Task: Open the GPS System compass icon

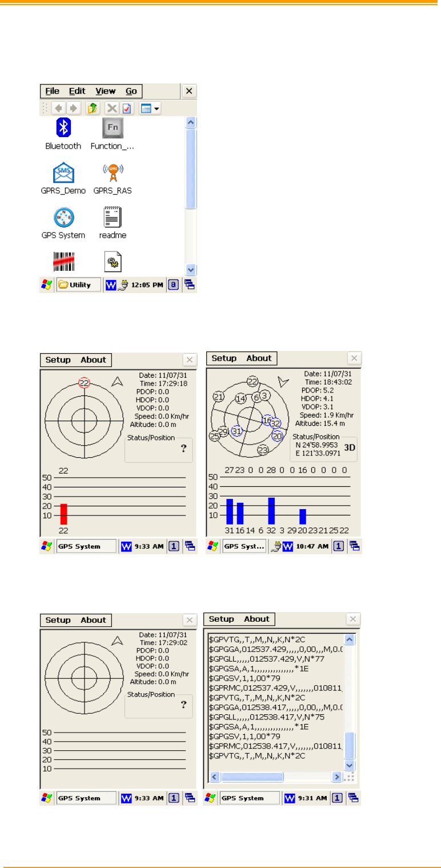Action: coord(63,218)
